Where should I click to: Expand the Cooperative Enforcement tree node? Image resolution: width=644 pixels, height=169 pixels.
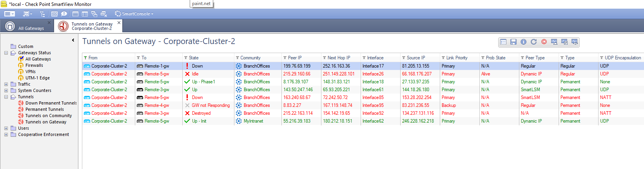tap(6, 134)
